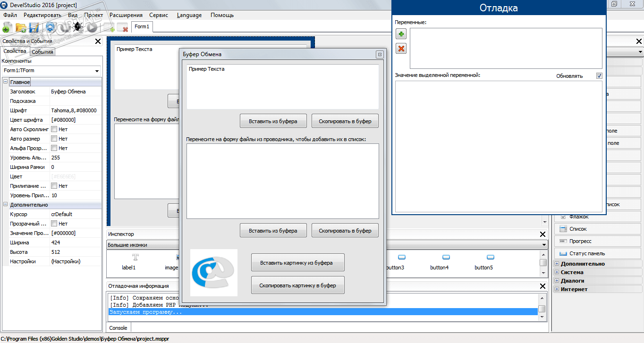Toggle the Прозрачный checkbox

tap(54, 224)
